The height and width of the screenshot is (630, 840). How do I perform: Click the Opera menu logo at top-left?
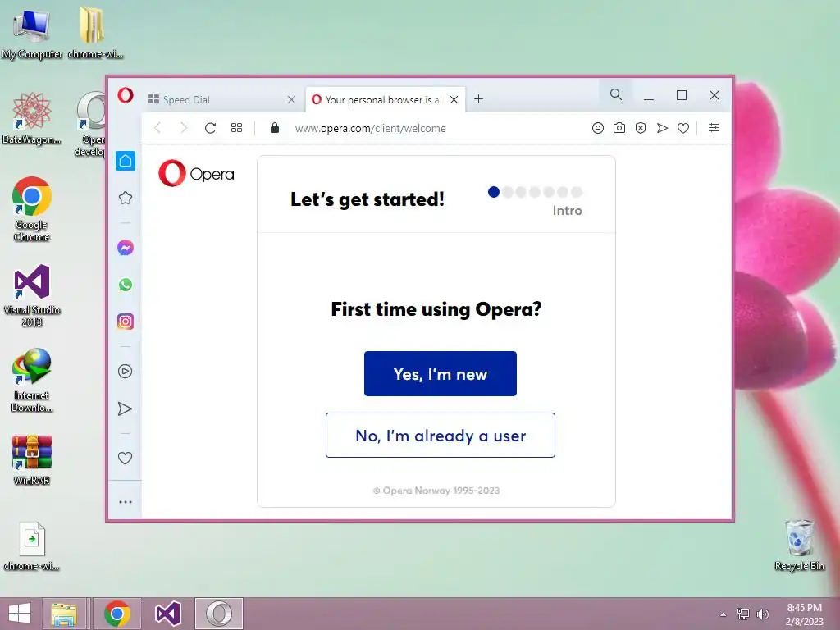[126, 95]
